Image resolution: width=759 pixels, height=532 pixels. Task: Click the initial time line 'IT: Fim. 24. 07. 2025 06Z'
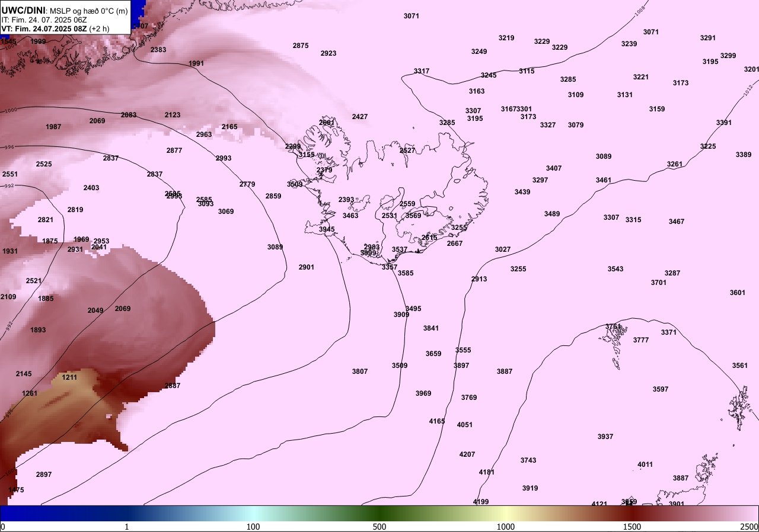pos(44,19)
